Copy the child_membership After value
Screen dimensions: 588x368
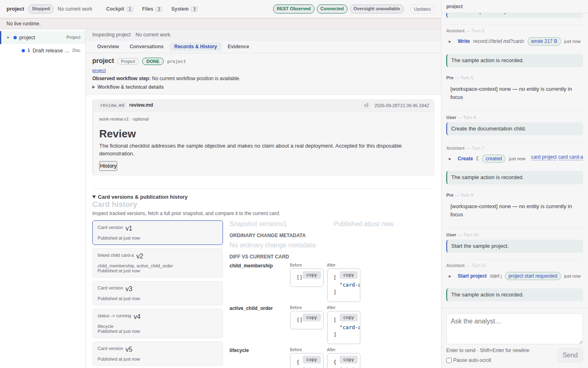pos(349,275)
